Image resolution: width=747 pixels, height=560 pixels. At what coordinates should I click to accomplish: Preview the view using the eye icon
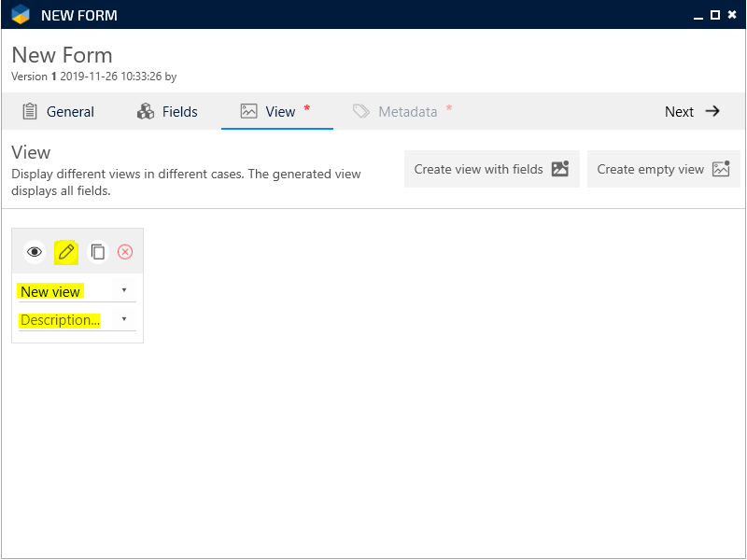35,252
